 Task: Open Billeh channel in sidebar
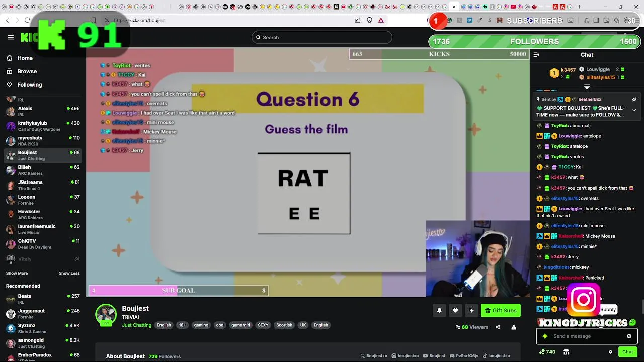coord(43,170)
